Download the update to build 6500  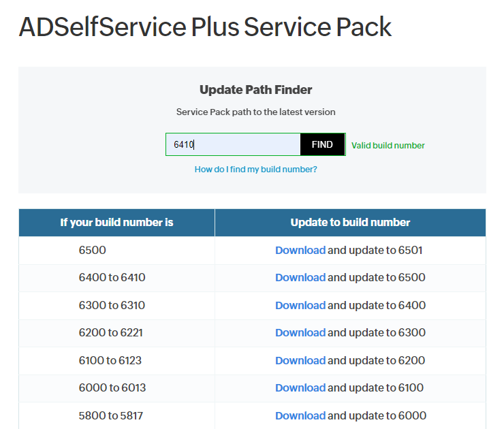[300, 278]
